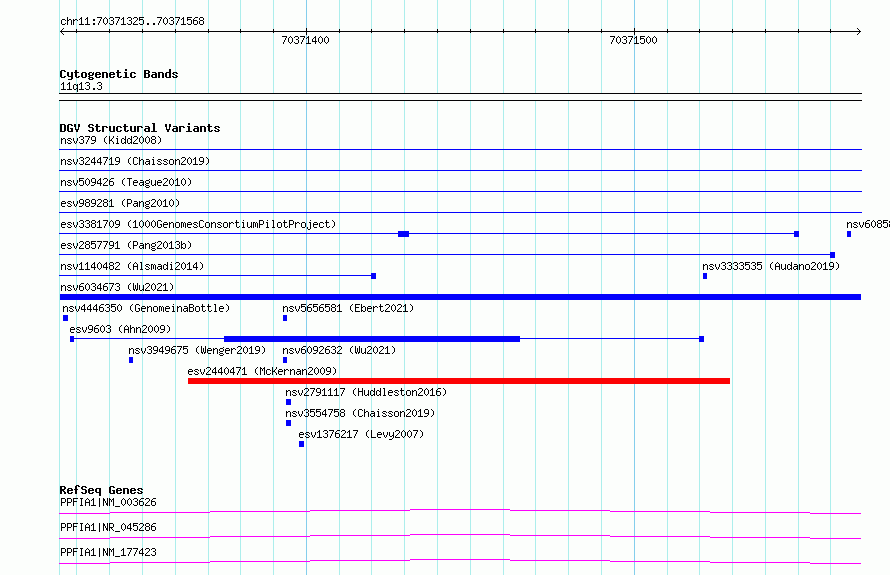This screenshot has height=575, width=890.
Task: Click the esv9603 (Ahn2009) label
Action: pyautogui.click(x=120, y=329)
